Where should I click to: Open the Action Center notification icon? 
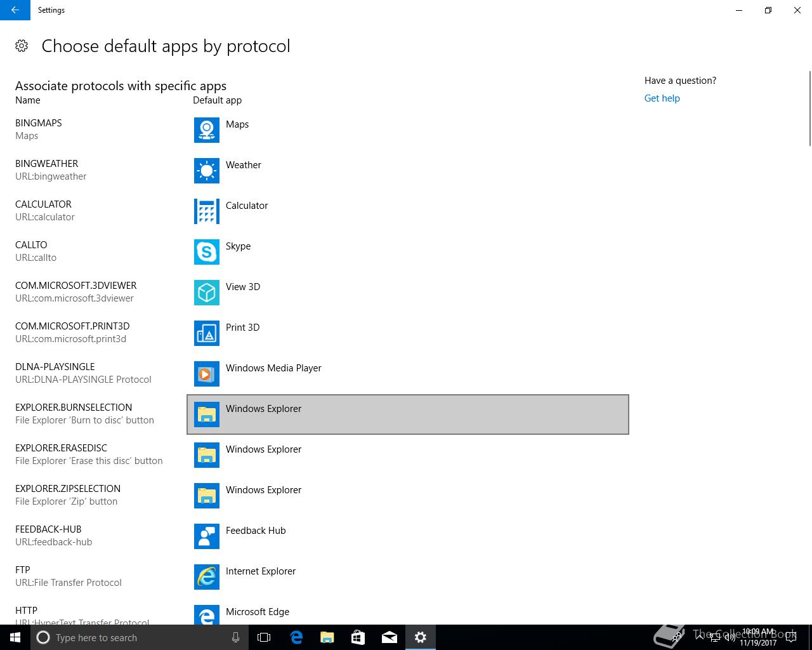point(791,637)
